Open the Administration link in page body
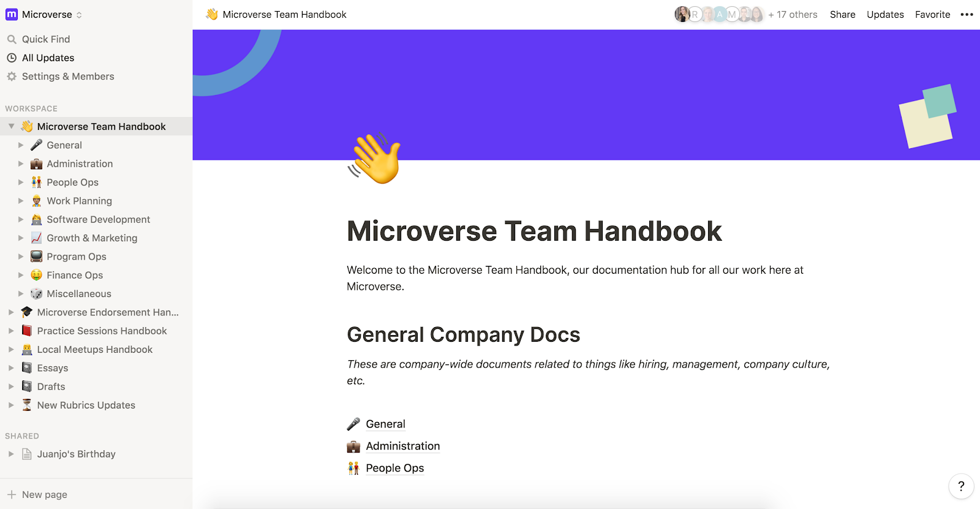 tap(402, 446)
